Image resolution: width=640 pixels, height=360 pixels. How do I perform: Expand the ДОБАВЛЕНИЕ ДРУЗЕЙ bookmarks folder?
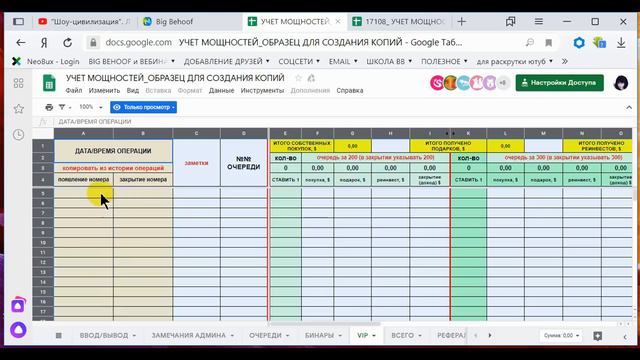point(227,61)
